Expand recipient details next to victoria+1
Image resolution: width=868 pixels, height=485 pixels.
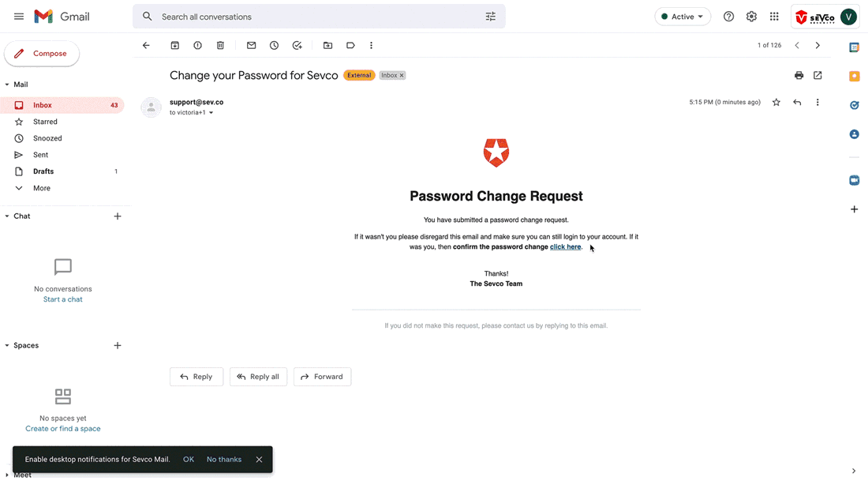click(x=211, y=112)
